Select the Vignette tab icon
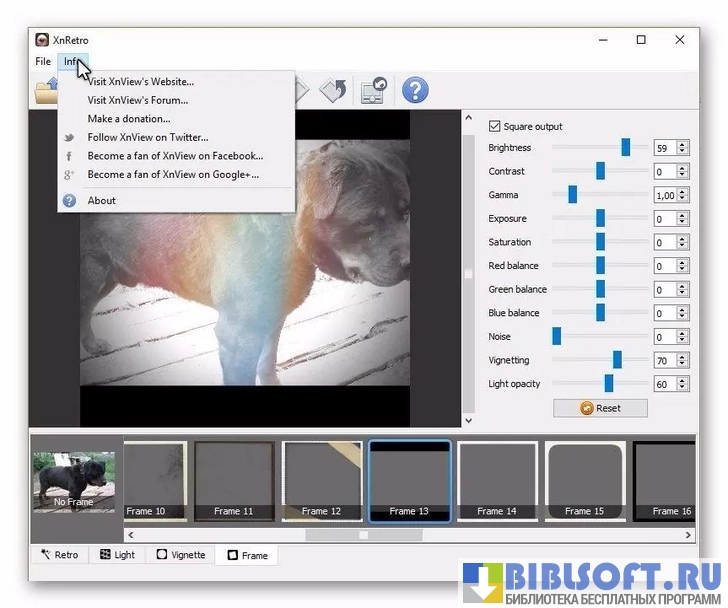Viewport: 728px width, 608px height. tap(162, 555)
